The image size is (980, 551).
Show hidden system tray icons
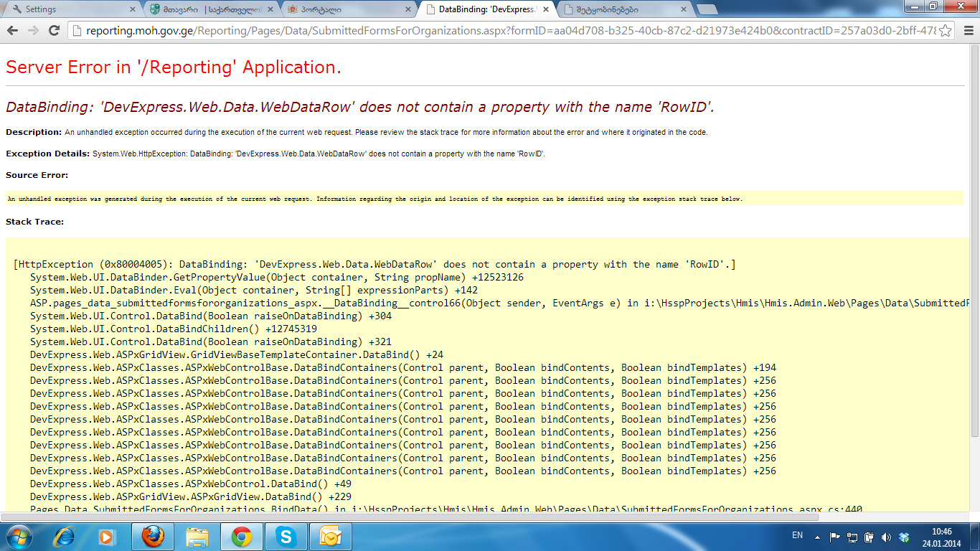817,537
